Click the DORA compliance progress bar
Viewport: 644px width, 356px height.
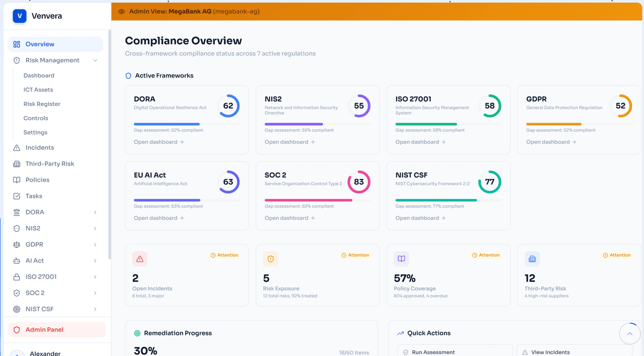coord(186,124)
